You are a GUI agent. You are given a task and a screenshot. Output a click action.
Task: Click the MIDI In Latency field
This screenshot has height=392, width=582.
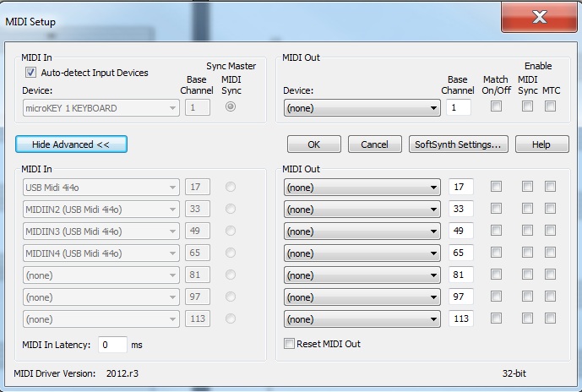click(112, 345)
